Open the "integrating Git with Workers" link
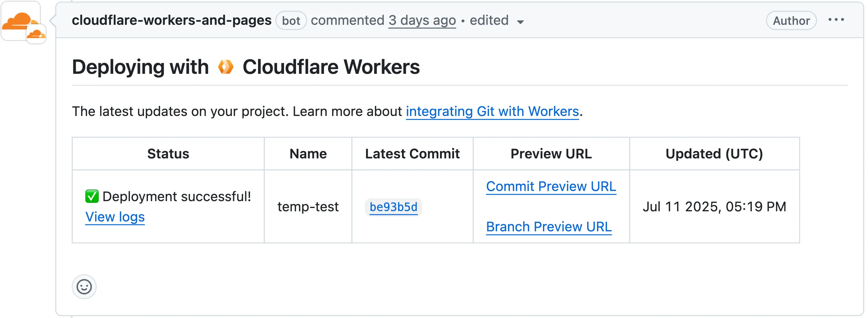This screenshot has height=318, width=868. [x=492, y=112]
